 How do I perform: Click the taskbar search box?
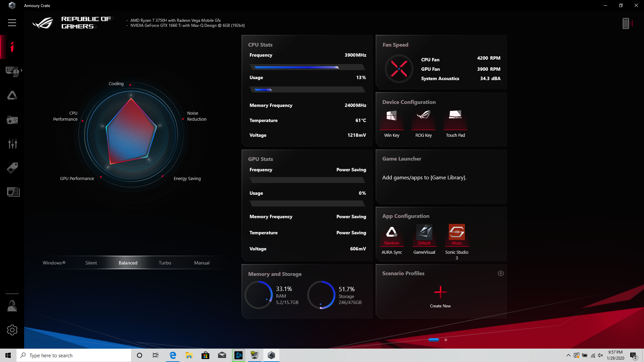[74, 355]
